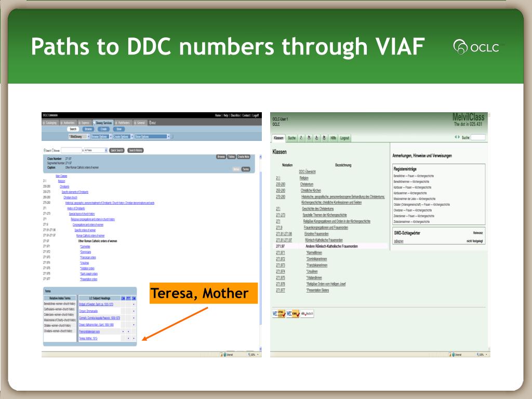Click zoom level in MelvilClass status bar

pyautogui.click(x=481, y=354)
